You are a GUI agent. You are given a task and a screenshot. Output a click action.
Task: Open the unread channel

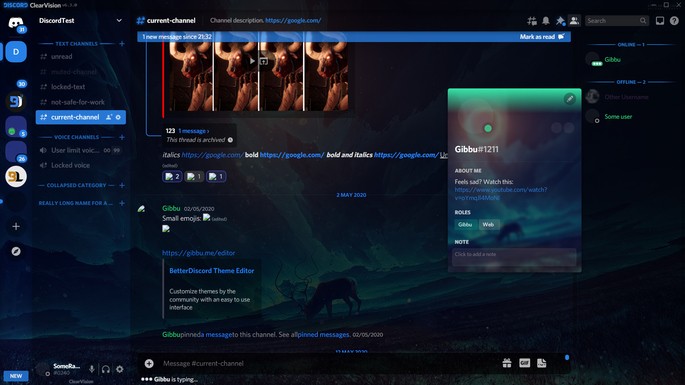[81, 56]
